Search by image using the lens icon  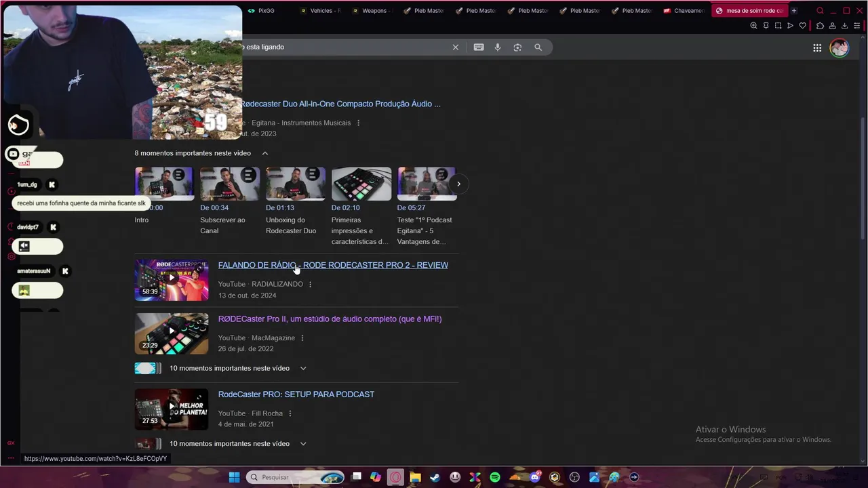point(517,47)
